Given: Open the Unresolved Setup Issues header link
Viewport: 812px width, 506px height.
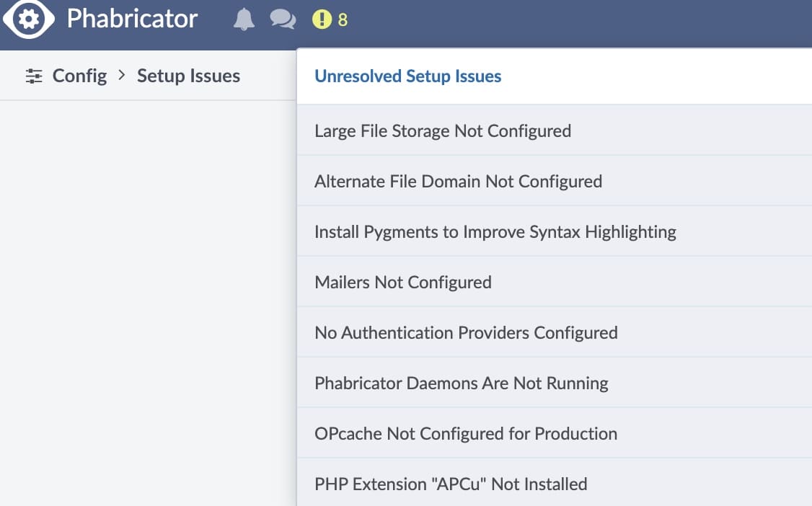Looking at the screenshot, I should tap(407, 76).
